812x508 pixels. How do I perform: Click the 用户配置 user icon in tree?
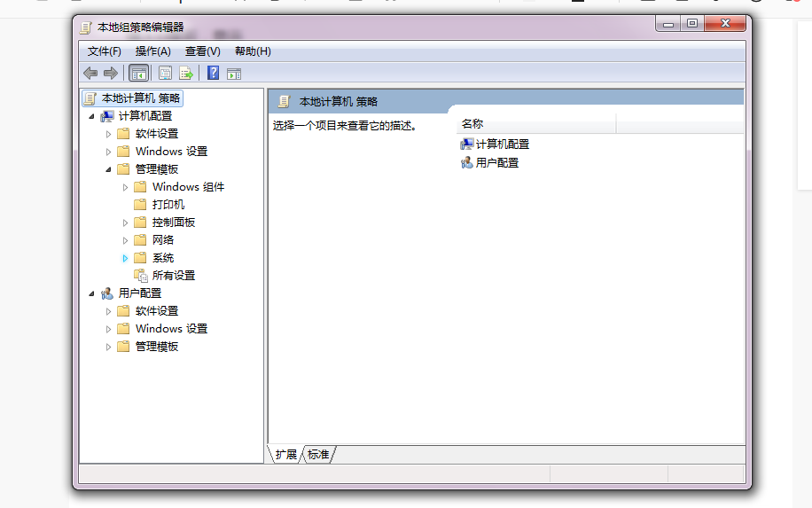[107, 293]
